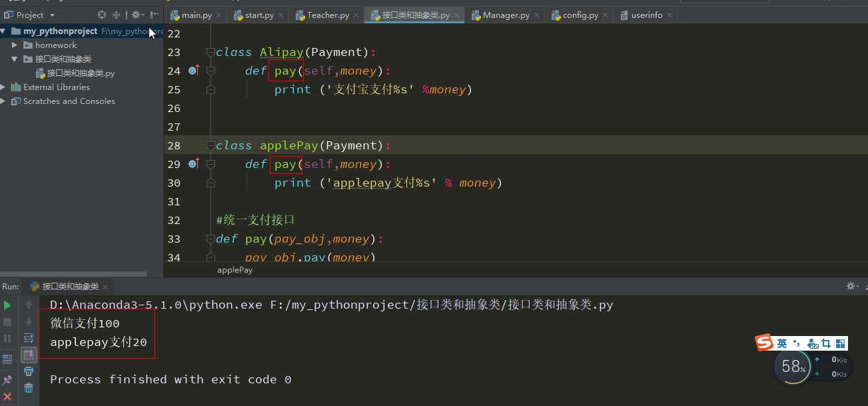
Task: Click the print output icon
Action: pos(29,372)
